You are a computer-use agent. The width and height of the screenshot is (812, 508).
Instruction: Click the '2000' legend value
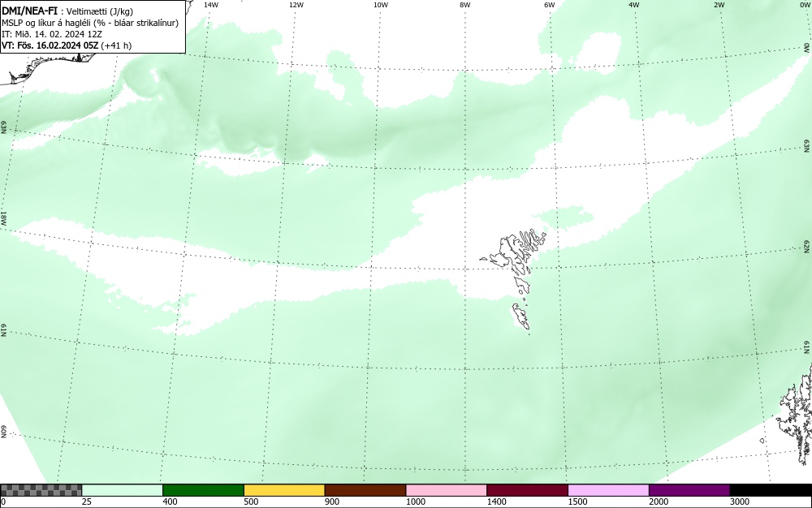pos(659,502)
